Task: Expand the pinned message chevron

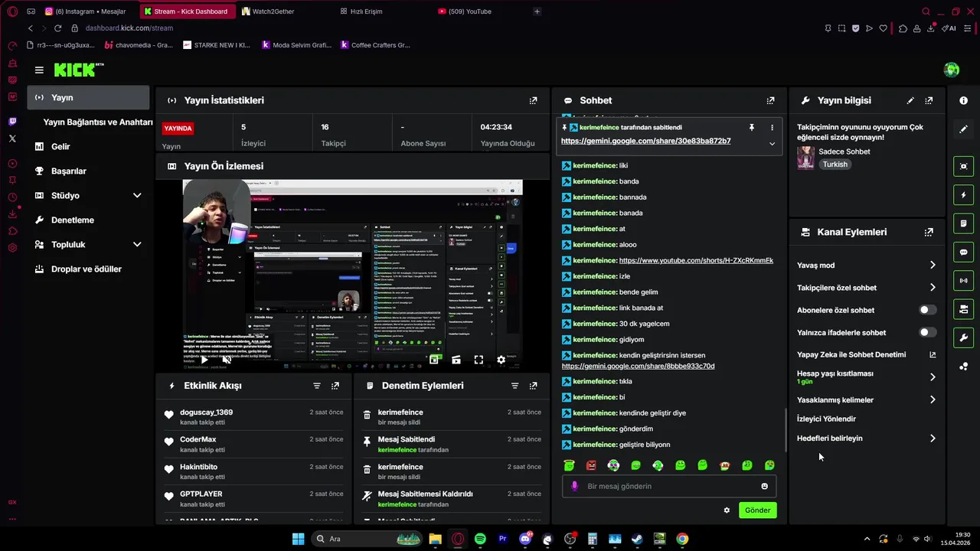Action: coord(772,144)
